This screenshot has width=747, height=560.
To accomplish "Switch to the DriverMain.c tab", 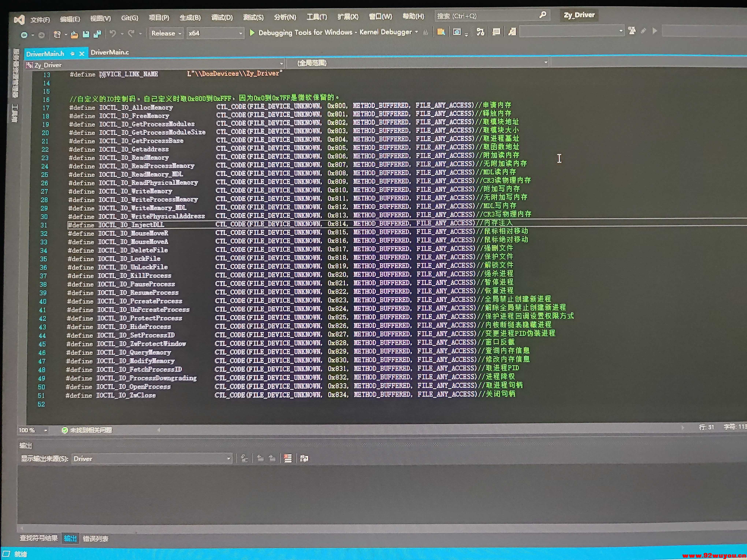I will [110, 52].
